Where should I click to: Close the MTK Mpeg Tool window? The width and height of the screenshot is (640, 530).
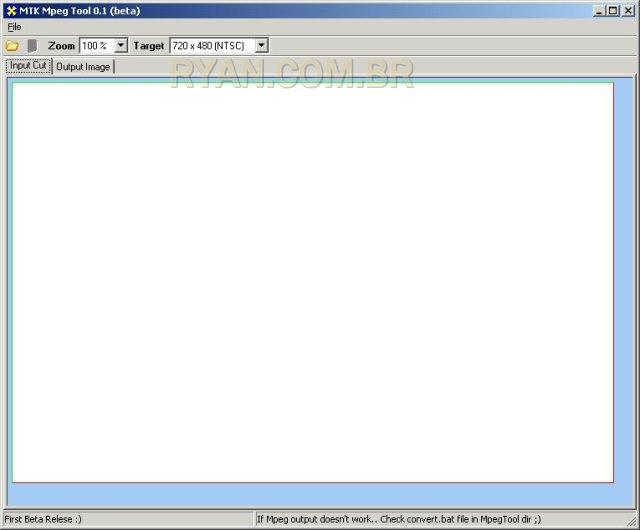(x=628, y=10)
